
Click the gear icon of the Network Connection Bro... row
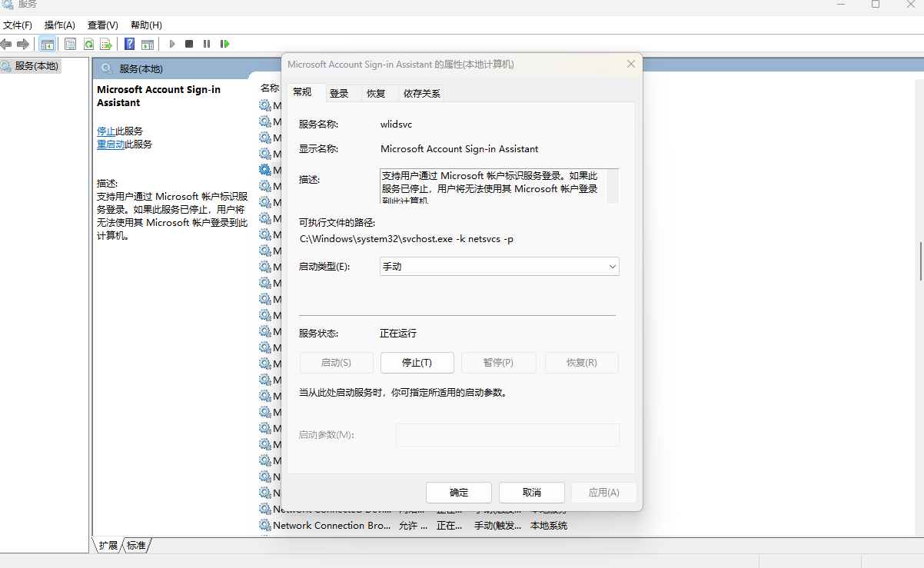tap(265, 526)
